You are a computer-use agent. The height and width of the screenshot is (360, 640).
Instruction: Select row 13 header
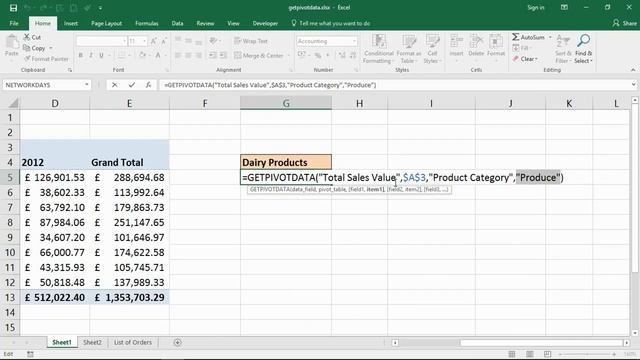click(10, 297)
